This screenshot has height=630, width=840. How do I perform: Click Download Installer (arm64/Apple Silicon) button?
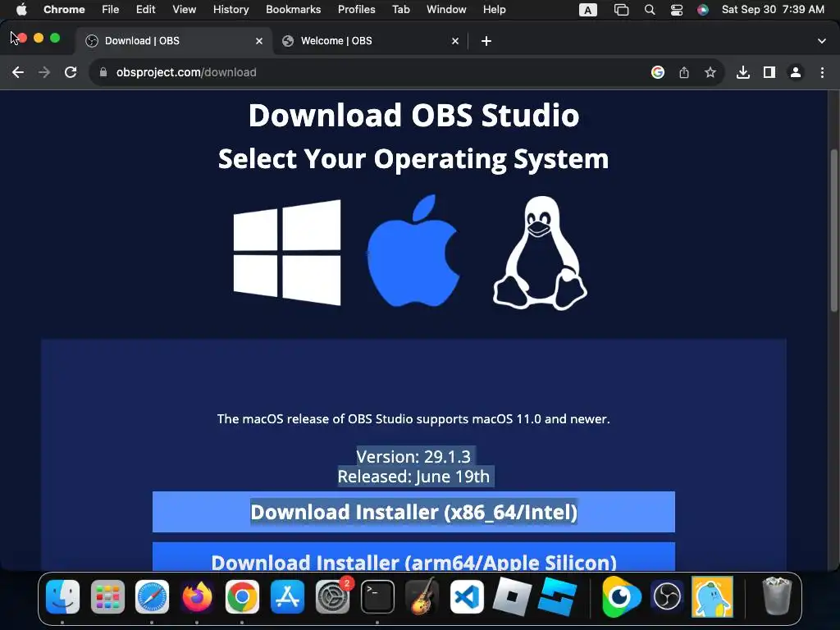point(413,557)
